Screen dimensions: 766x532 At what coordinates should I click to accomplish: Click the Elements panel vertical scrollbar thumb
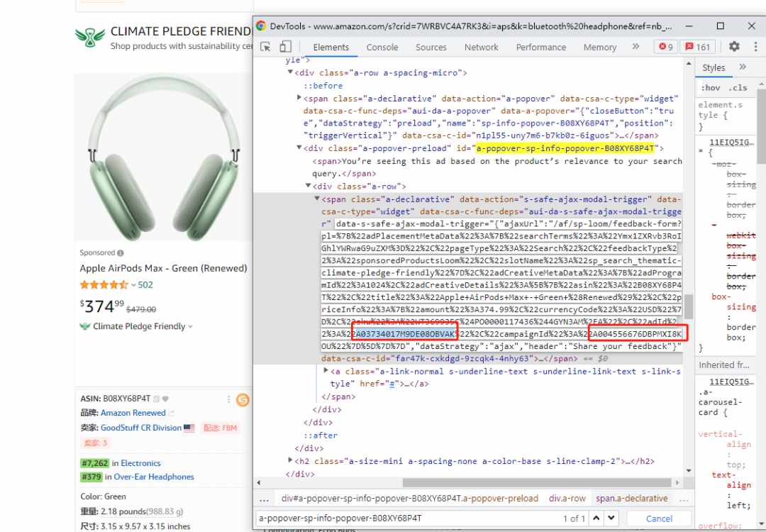pos(688,306)
